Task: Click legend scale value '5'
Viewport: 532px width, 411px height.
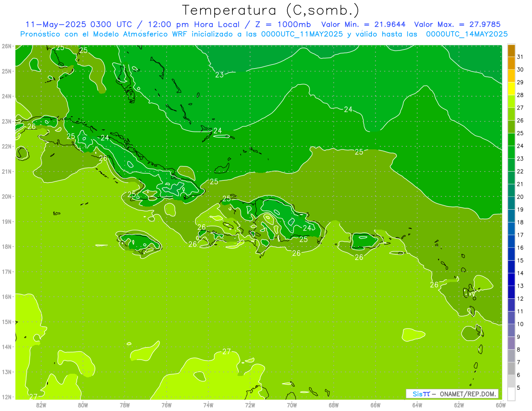Action: click(x=519, y=388)
